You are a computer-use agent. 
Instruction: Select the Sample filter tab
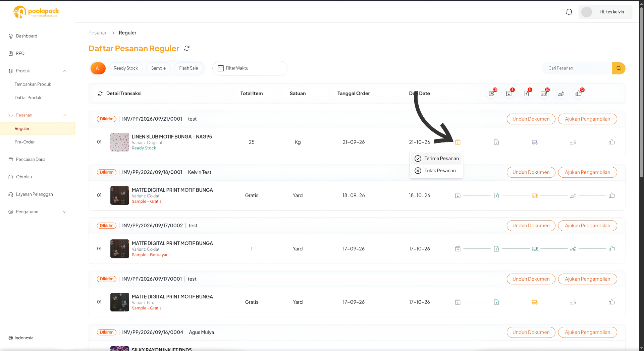click(158, 68)
